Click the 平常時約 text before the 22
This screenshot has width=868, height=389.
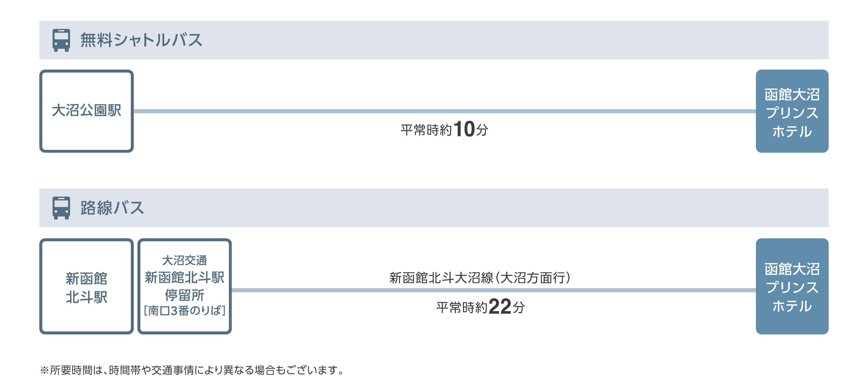(462, 307)
